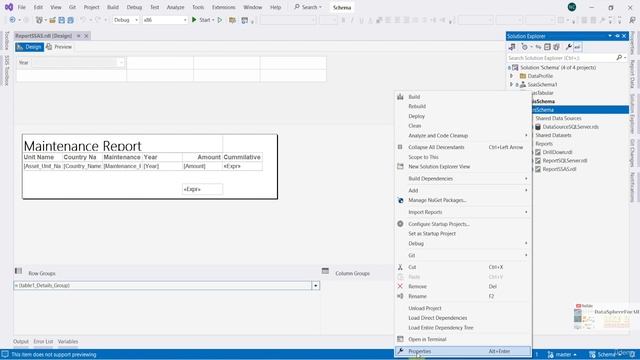Choose Rebuild from the context menu
This screenshot has width=640, height=360.
point(462,107)
